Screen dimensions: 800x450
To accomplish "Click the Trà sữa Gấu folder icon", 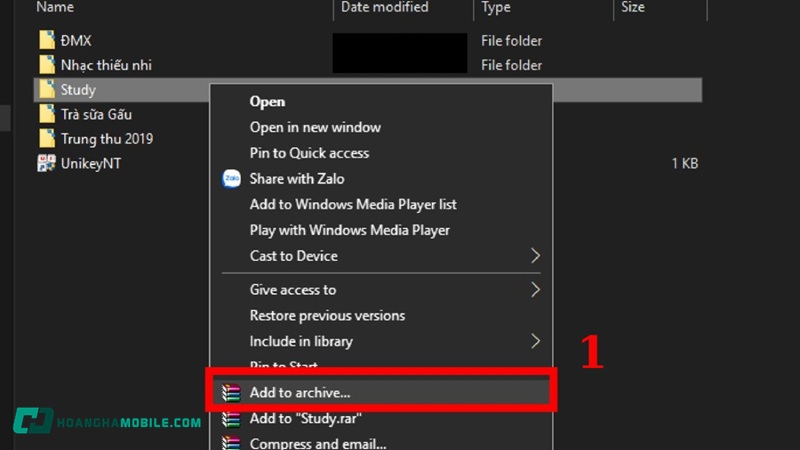I will pyautogui.click(x=46, y=115).
